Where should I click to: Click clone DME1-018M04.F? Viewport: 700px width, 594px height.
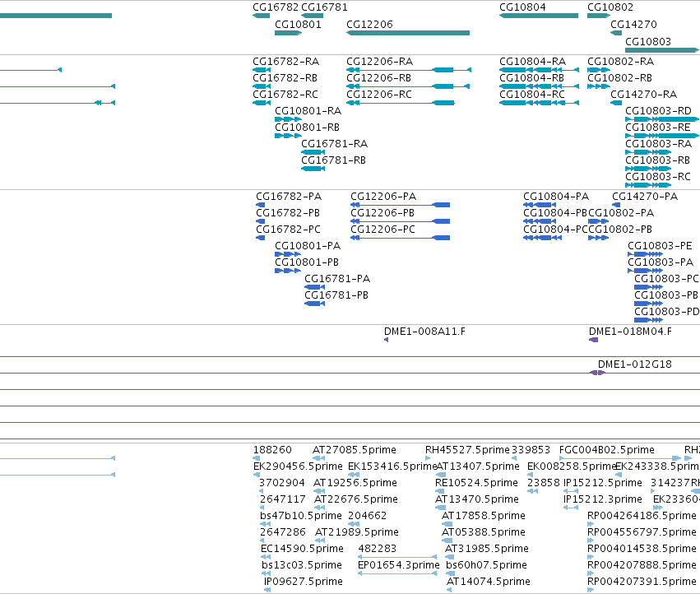[x=630, y=332]
